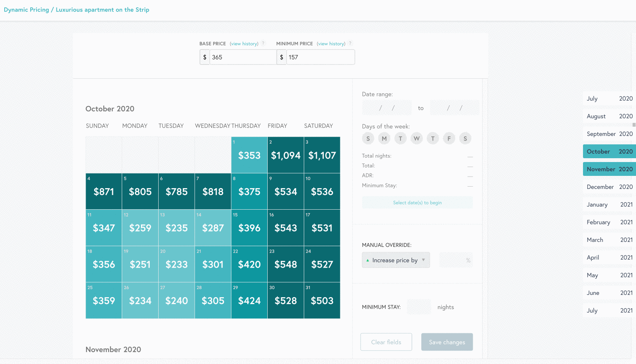Click minimum price help question mark icon
The width and height of the screenshot is (636, 364).
pos(350,43)
